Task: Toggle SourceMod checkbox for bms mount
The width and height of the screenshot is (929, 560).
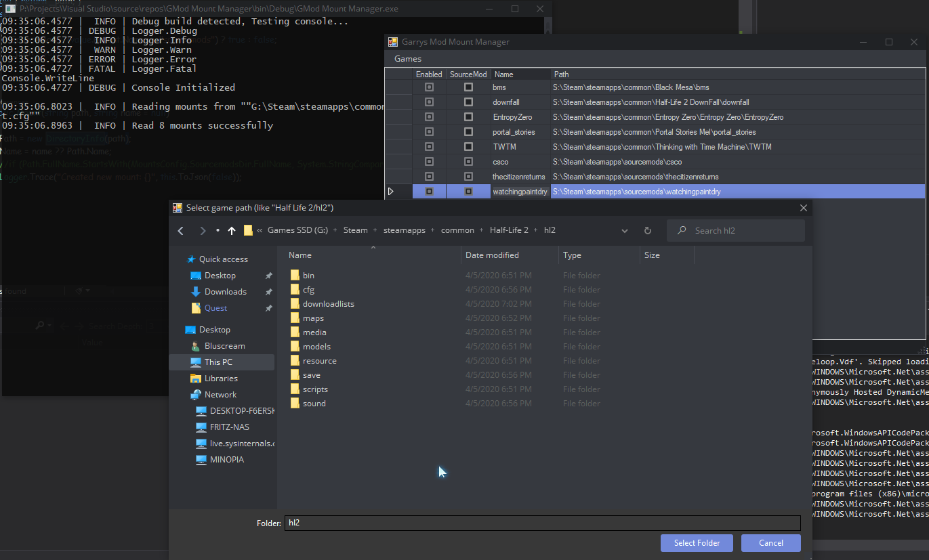Action: pos(468,87)
